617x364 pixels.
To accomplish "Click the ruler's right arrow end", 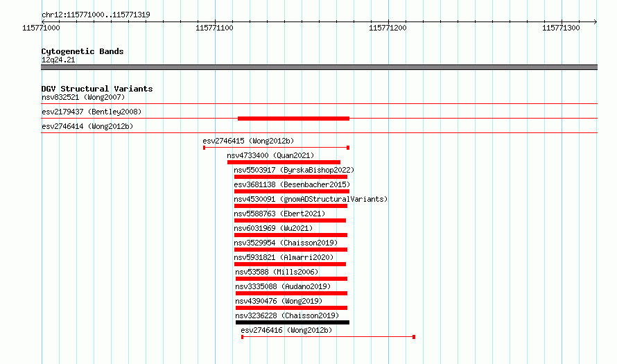I will coord(596,21).
